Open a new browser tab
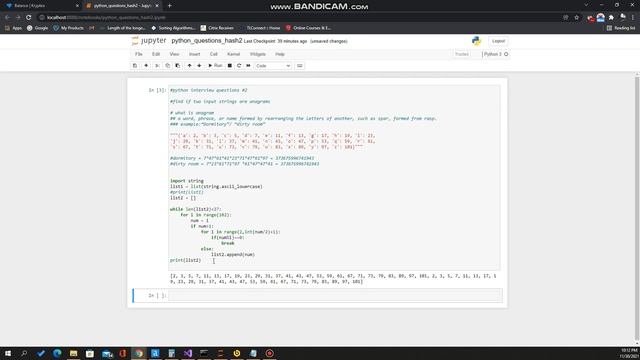 [x=169, y=6]
